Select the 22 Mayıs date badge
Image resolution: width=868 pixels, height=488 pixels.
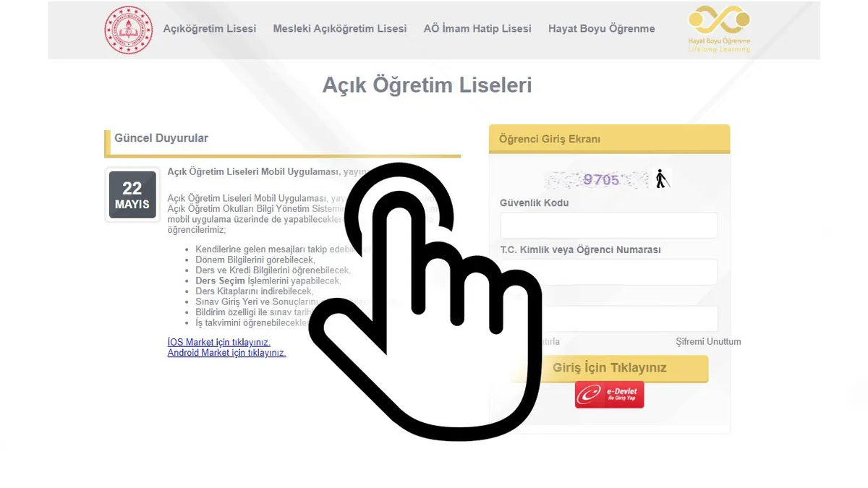coord(132,195)
